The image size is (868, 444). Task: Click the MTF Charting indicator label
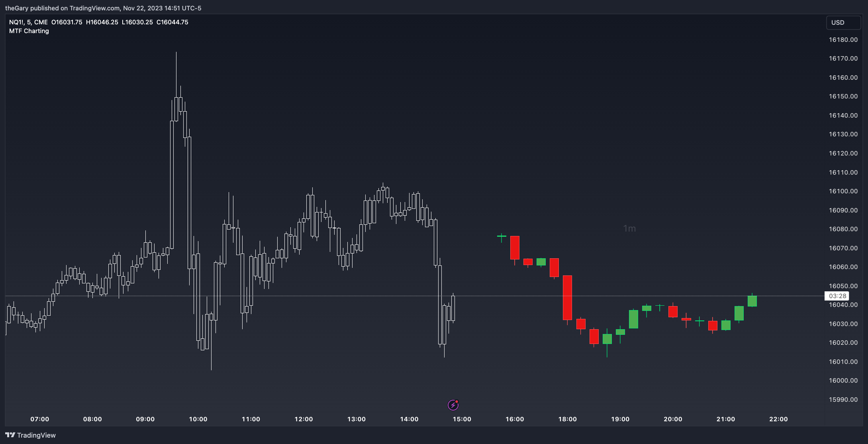coord(29,31)
